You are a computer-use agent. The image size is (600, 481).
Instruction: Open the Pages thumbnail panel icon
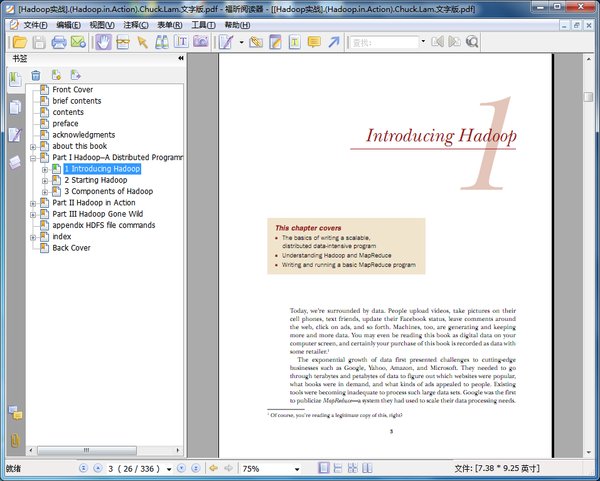pyautogui.click(x=15, y=106)
